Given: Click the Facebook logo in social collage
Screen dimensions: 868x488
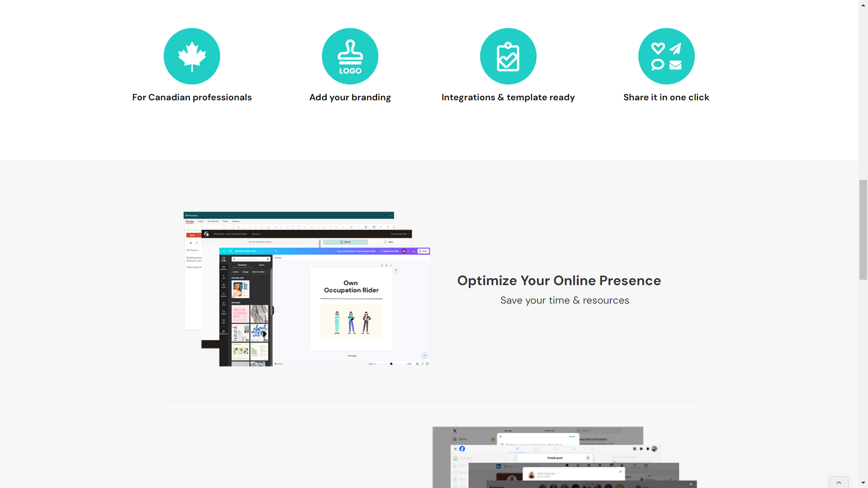Looking at the screenshot, I should (x=462, y=449).
